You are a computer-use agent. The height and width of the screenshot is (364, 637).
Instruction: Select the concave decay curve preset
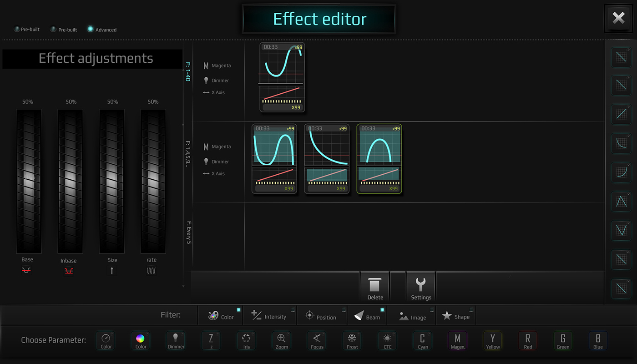coord(621,143)
